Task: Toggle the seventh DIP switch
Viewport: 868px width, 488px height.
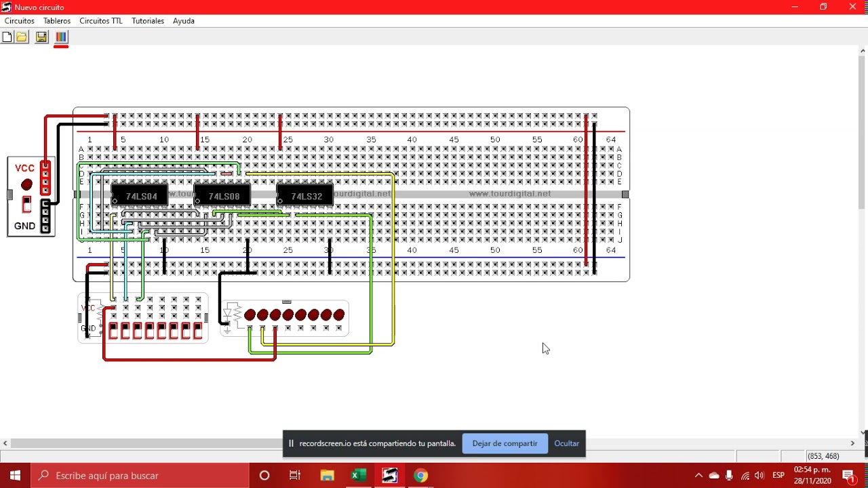Action: click(186, 331)
